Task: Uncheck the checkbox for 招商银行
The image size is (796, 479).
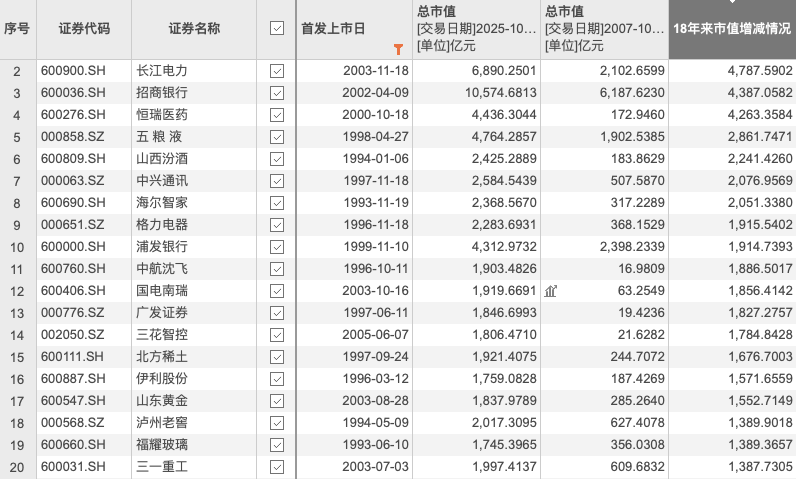Action: tap(277, 93)
